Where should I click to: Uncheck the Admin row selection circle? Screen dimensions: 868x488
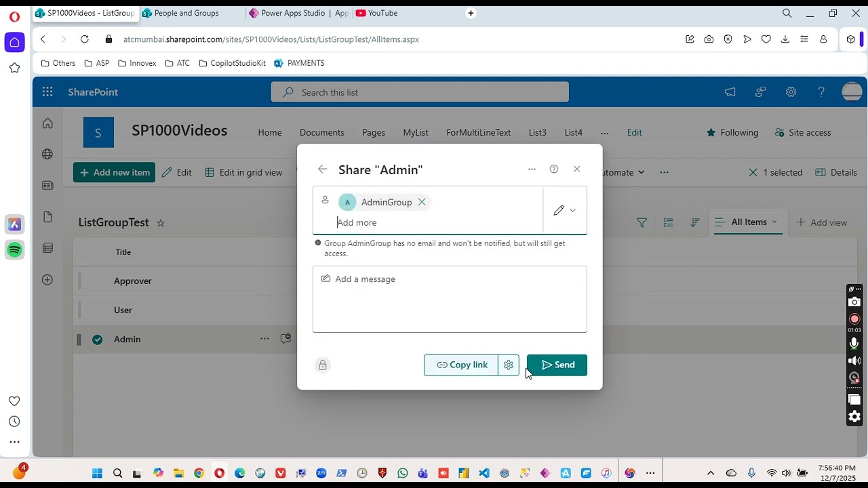pyautogui.click(x=98, y=340)
